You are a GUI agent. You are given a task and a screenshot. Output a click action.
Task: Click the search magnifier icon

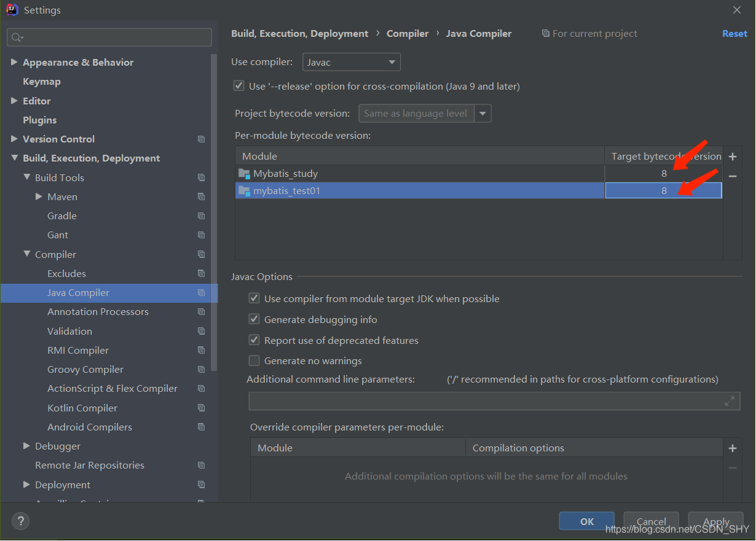pyautogui.click(x=17, y=37)
